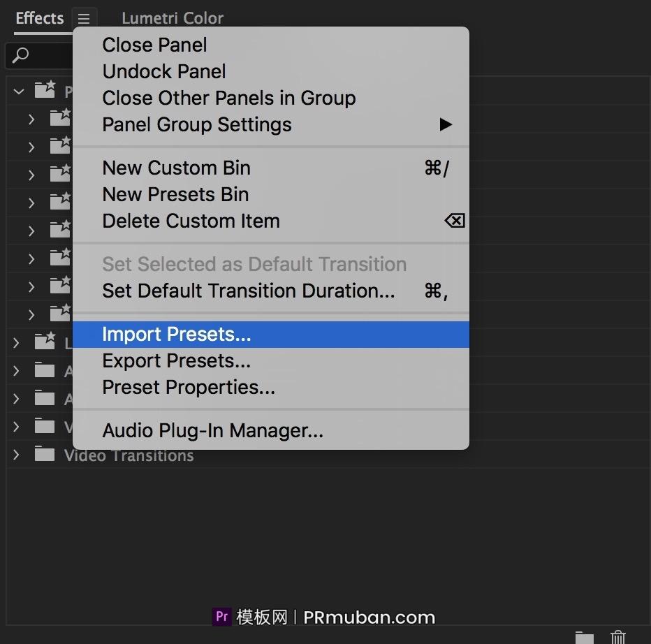
Task: Click the new custom bin folder icon
Action: click(584, 637)
